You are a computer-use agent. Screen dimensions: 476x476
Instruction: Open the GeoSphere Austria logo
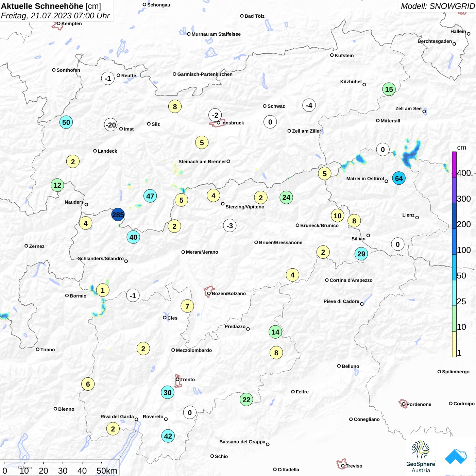(x=421, y=457)
